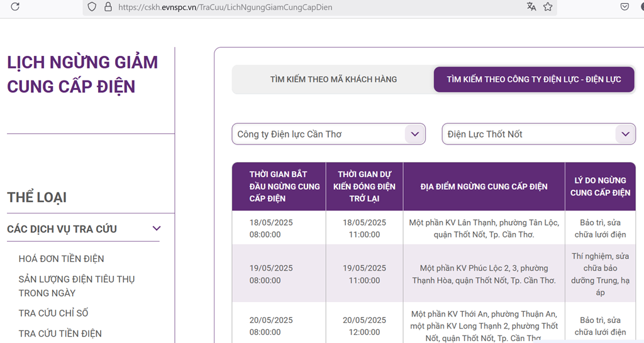The height and width of the screenshot is (343, 644).
Task: Click the Thể loại heading
Action: click(x=36, y=197)
